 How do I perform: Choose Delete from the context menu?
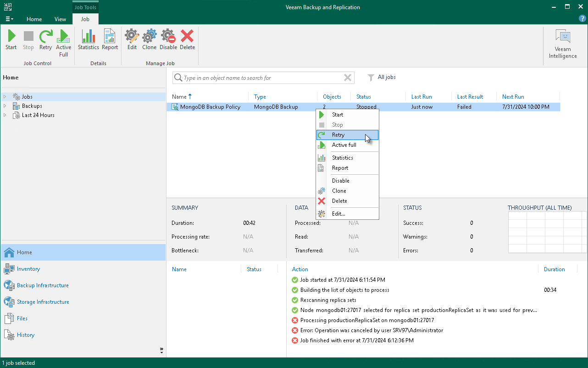pyautogui.click(x=347, y=201)
